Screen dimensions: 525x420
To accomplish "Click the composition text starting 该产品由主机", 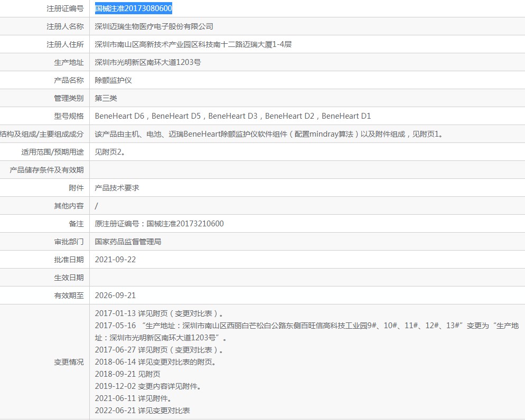I will 269,134.
